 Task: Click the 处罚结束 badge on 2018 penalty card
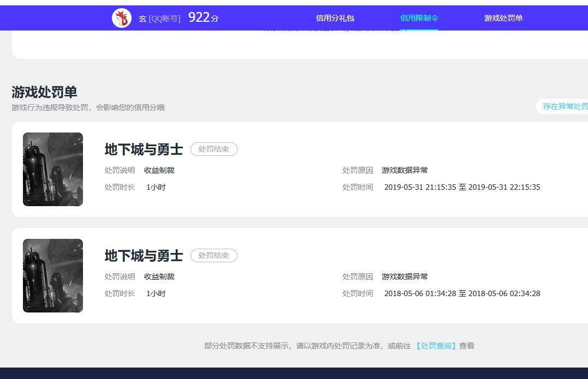[214, 255]
